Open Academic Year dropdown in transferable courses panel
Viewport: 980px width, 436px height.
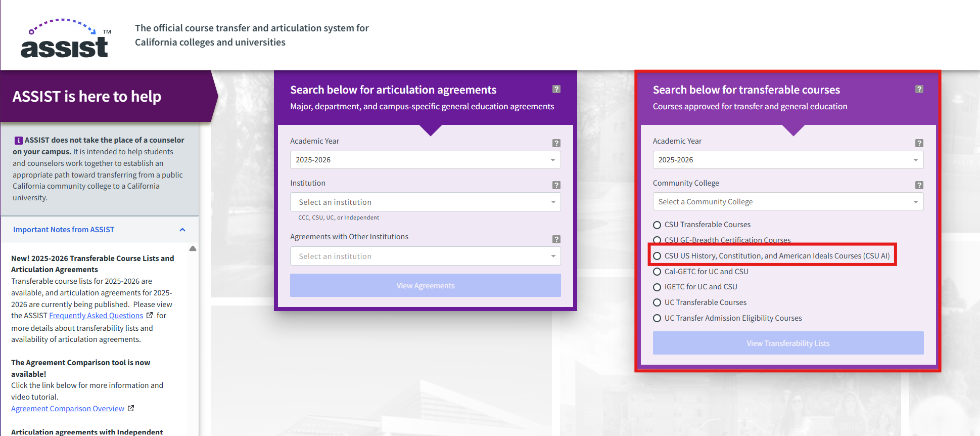click(788, 160)
